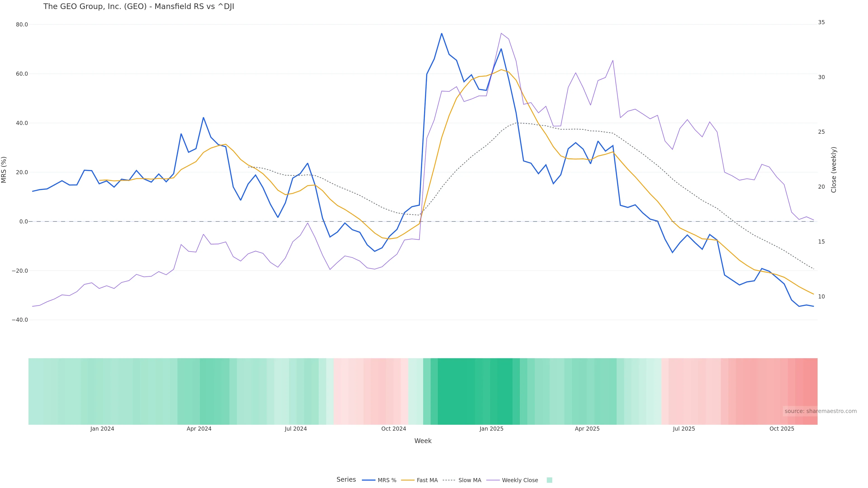Image resolution: width=868 pixels, height=488 pixels.
Task: Click the Jan 2025 x-axis label
Action: (491, 429)
